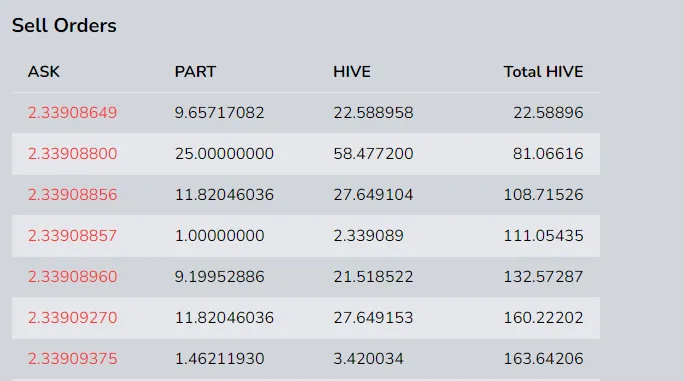The width and height of the screenshot is (684, 381).
Task: Select ask price 2.33909270
Action: [x=72, y=318]
